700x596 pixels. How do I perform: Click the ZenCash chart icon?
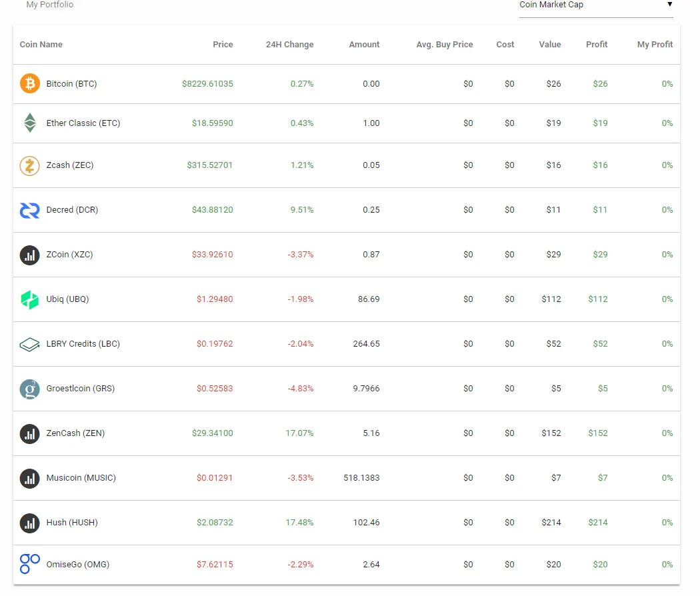point(29,433)
